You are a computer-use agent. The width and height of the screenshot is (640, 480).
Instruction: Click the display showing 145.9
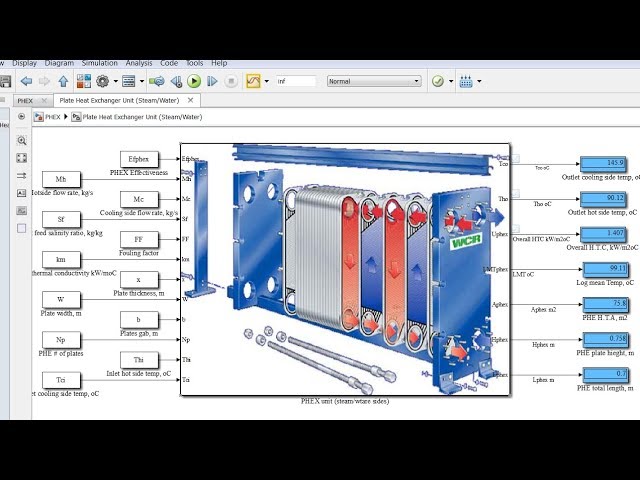[x=603, y=164]
